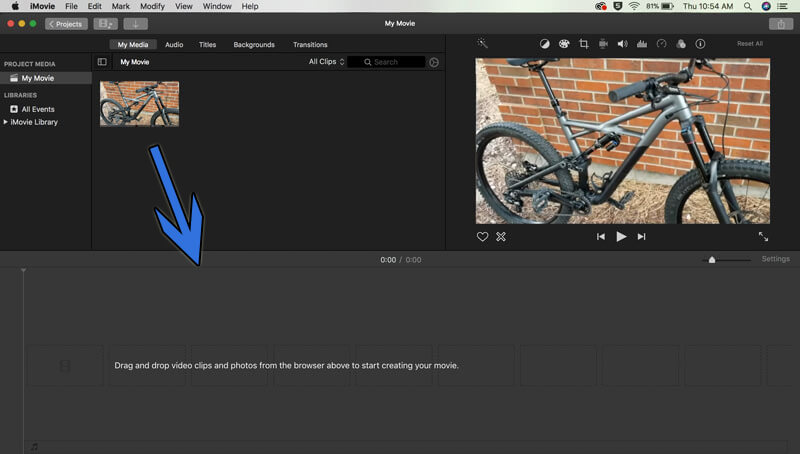Screen dimensions: 800x454
Task: Open the clip filter and effects tool
Action: 681,44
